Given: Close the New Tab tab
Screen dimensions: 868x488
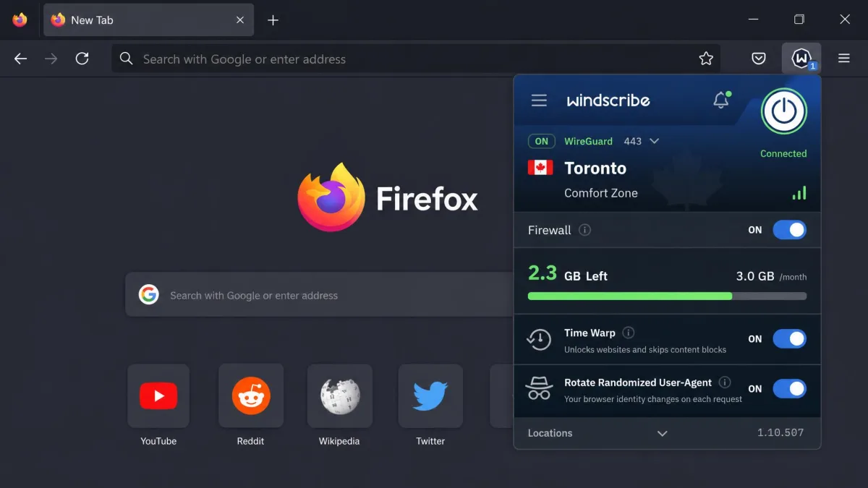Looking at the screenshot, I should [x=240, y=20].
